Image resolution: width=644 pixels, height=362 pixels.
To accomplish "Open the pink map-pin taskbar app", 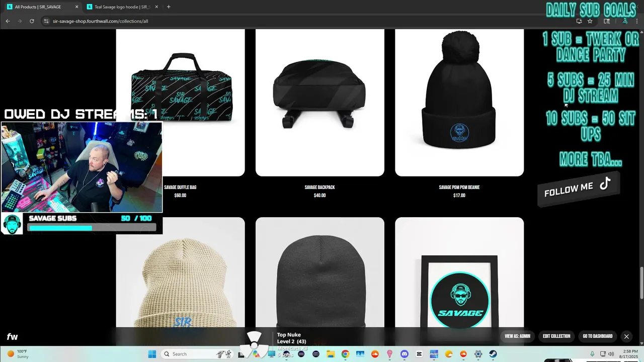I will pyautogui.click(x=389, y=354).
